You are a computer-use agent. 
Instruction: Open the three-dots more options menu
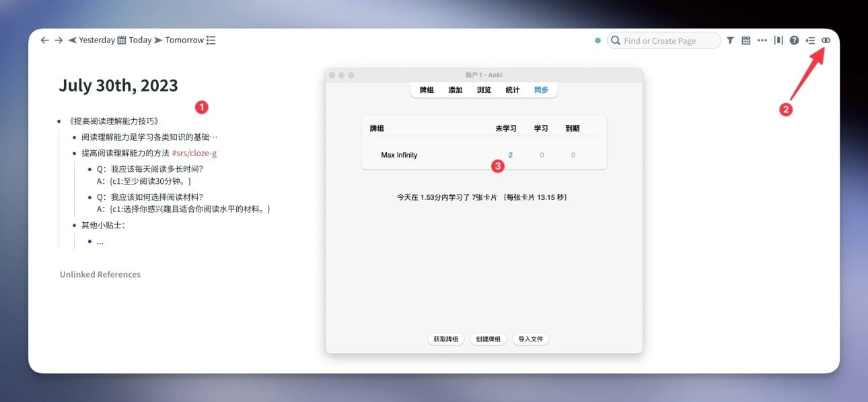tap(762, 40)
